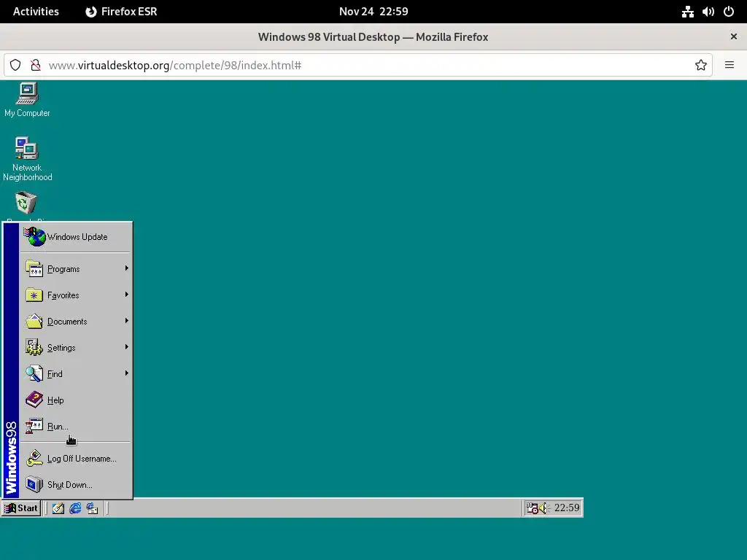The image size is (747, 560).
Task: Click the Firefox tracking protection shield
Action: [15, 65]
